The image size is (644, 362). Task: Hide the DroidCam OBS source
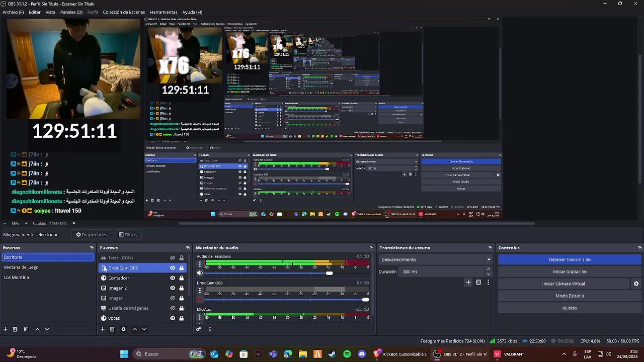click(x=173, y=268)
